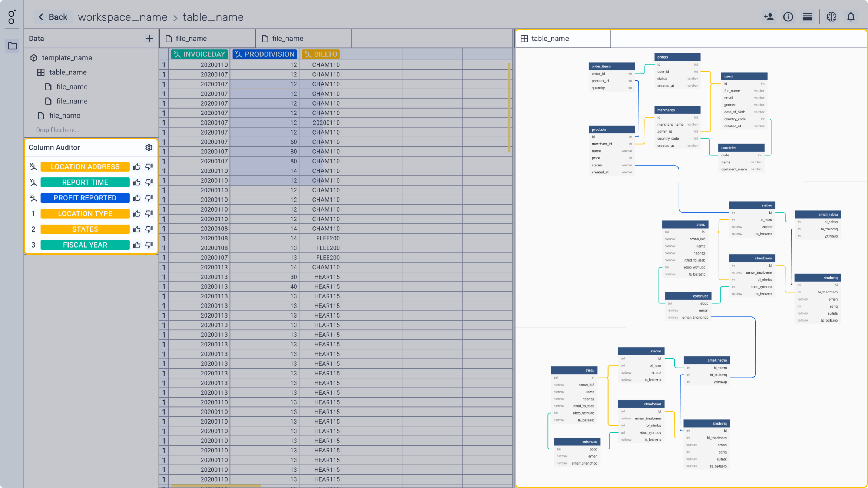The image size is (868, 488).
Task: Select the LOCATION ADDRESS column tag
Action: click(85, 167)
